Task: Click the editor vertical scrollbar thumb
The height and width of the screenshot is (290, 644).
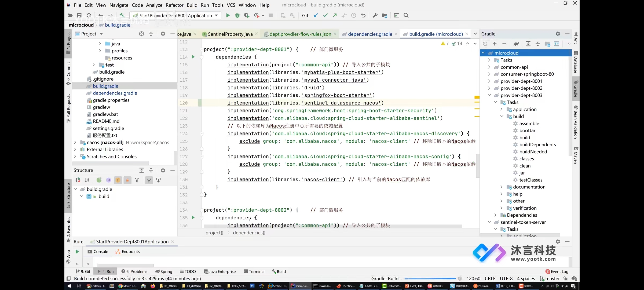Action: click(x=478, y=166)
